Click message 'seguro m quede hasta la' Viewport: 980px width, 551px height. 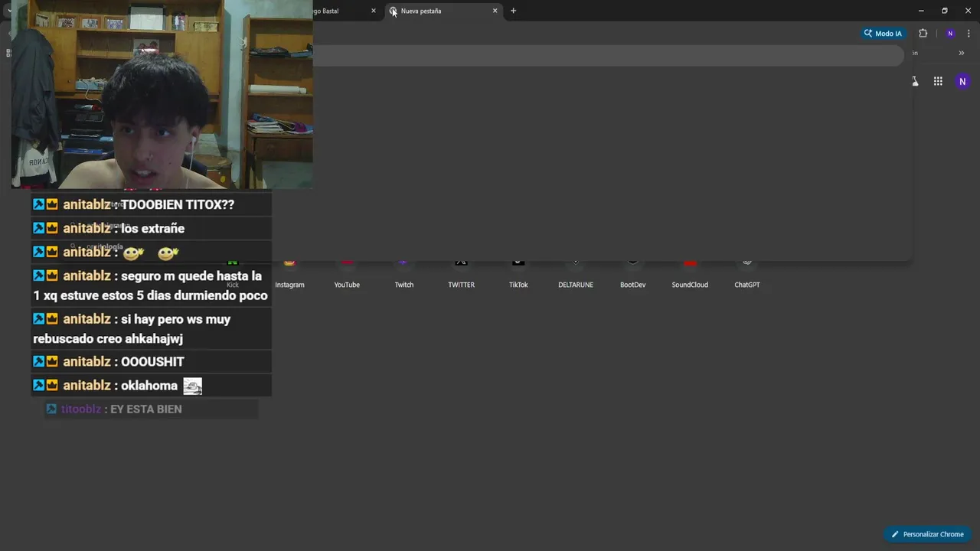tap(191, 275)
